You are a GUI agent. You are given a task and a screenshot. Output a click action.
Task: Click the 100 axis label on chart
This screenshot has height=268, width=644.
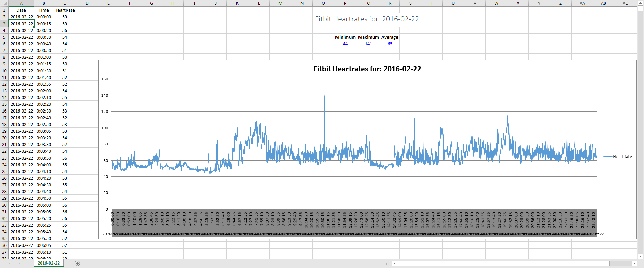(105, 128)
